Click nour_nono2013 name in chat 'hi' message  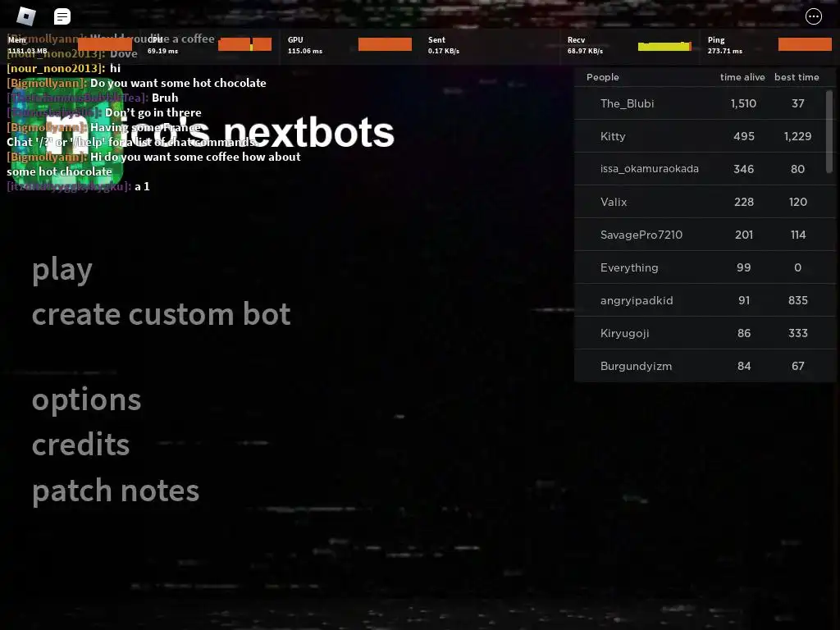(56, 69)
